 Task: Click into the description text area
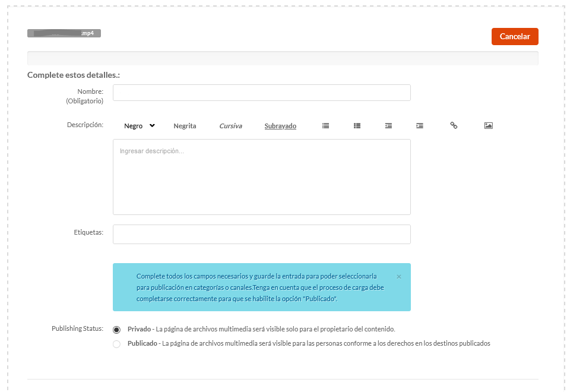pos(262,177)
